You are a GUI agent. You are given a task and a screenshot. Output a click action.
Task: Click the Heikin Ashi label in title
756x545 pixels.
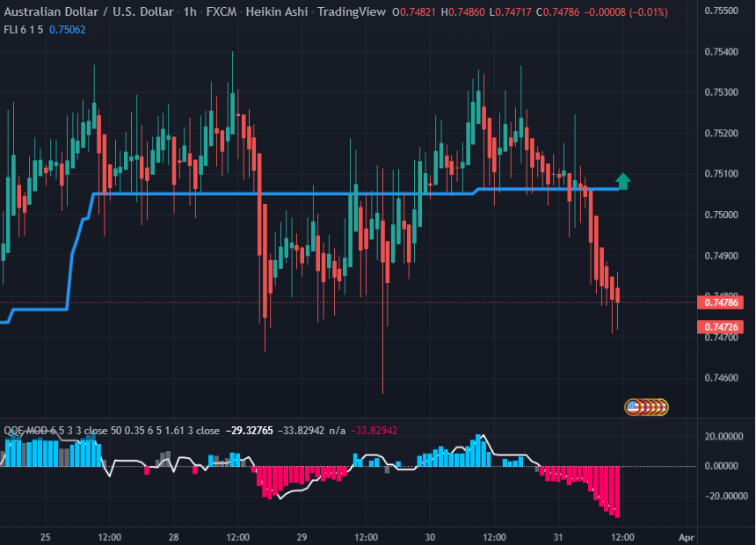point(277,12)
